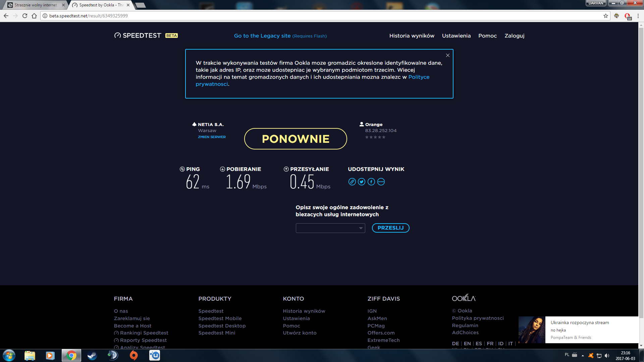Show hidden system tray icons arrow

tap(583, 356)
